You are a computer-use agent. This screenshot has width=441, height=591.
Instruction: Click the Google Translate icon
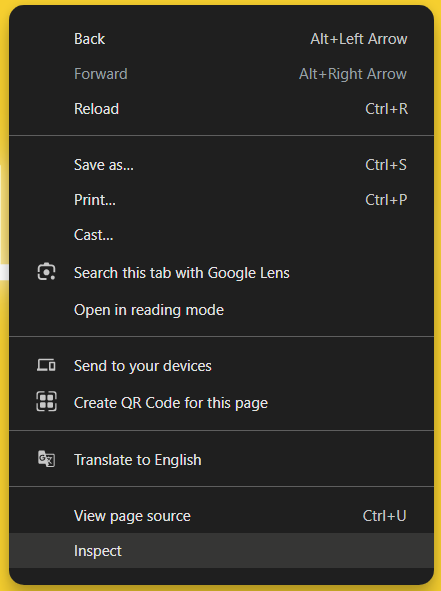tap(46, 459)
